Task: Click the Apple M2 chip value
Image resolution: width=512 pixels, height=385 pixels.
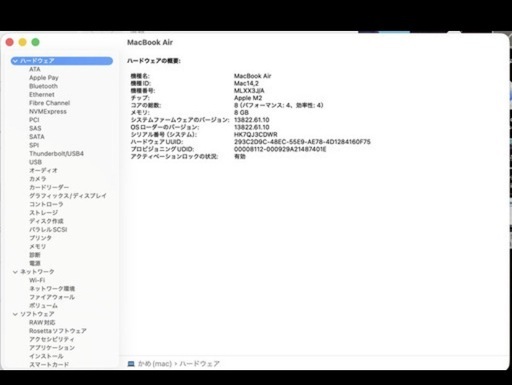Action: [x=248, y=98]
